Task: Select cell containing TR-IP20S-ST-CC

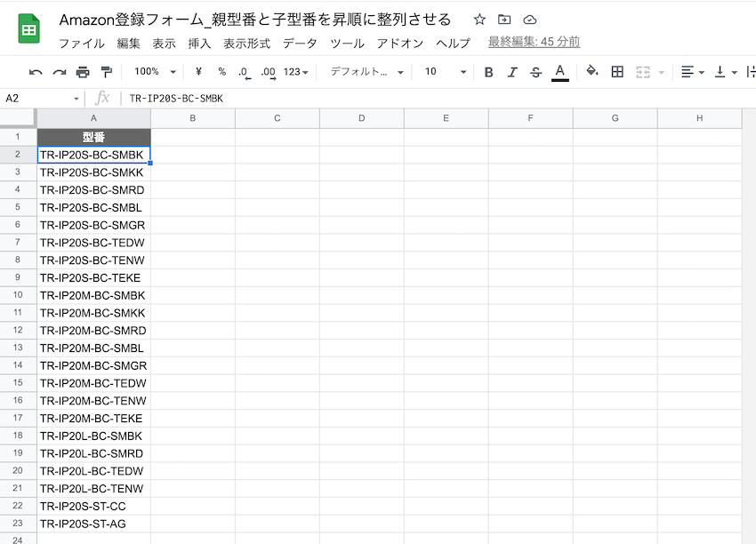Action: pyautogui.click(x=93, y=506)
